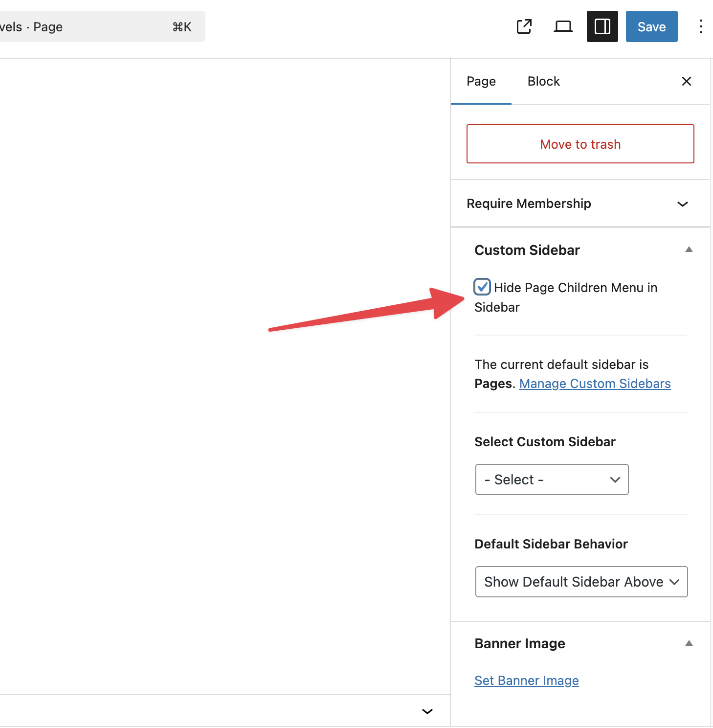Image resolution: width=713 pixels, height=728 pixels.
Task: Open the Select Custom Sidebar dropdown
Action: (552, 479)
